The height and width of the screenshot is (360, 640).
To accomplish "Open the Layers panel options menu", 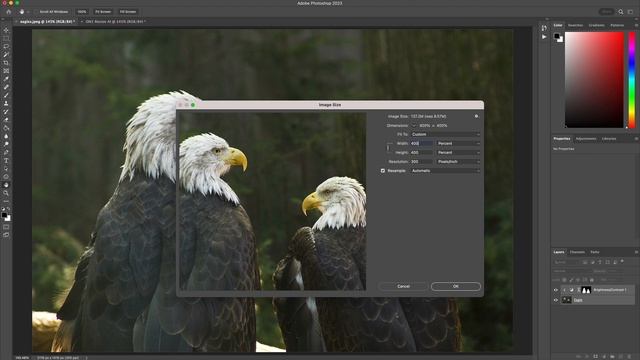I will pyautogui.click(x=636, y=252).
